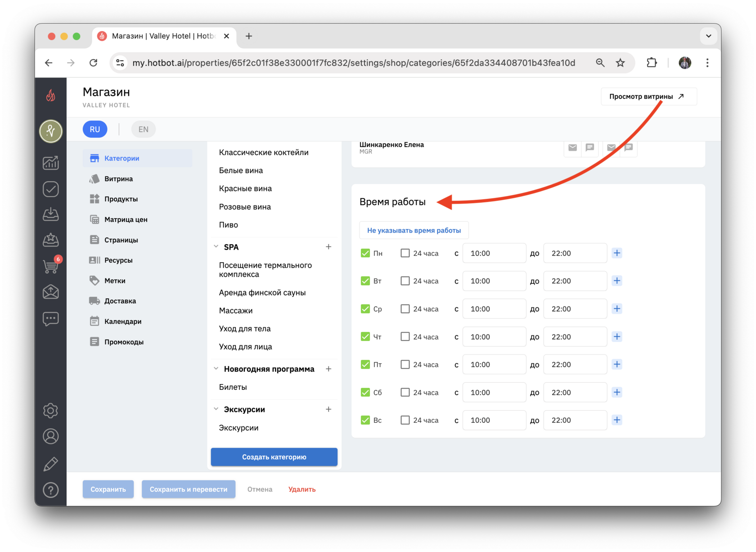756x552 pixels.
Task: Collapse the SPA category group
Action: pos(216,247)
